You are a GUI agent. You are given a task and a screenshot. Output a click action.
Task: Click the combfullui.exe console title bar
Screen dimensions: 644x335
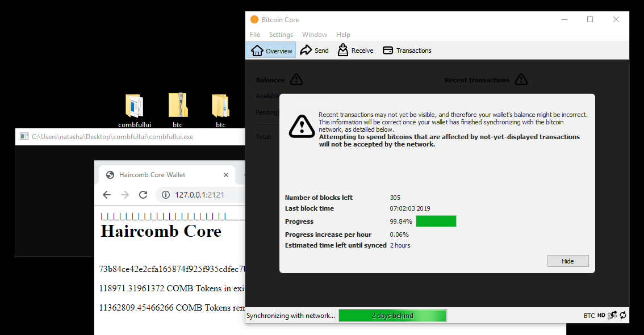tap(130, 137)
